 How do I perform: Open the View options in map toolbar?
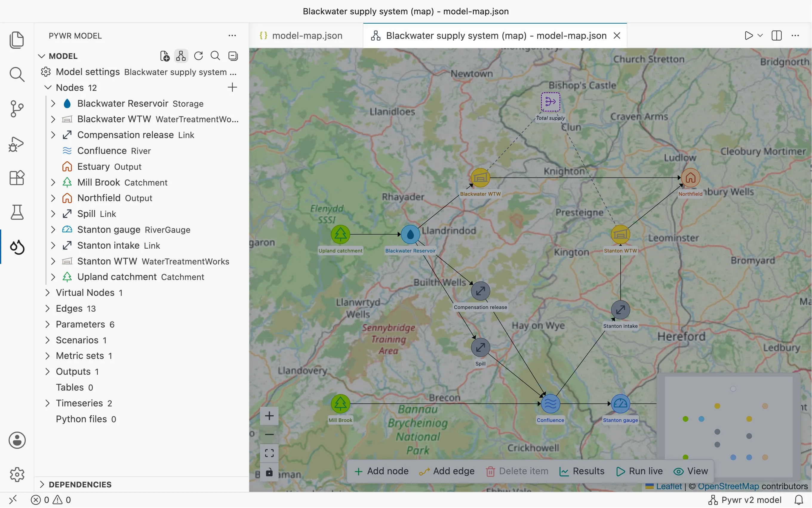click(x=691, y=471)
